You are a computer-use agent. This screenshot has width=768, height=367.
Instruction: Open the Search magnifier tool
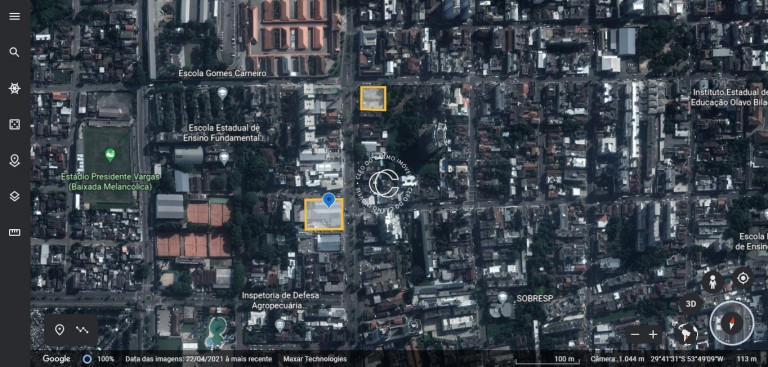point(15,52)
